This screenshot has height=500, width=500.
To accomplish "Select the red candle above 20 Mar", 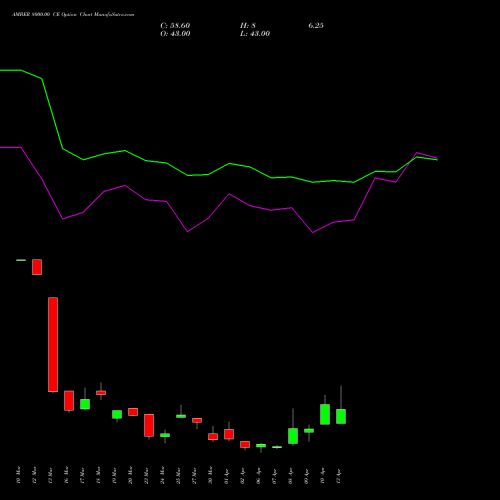I will [133, 412].
